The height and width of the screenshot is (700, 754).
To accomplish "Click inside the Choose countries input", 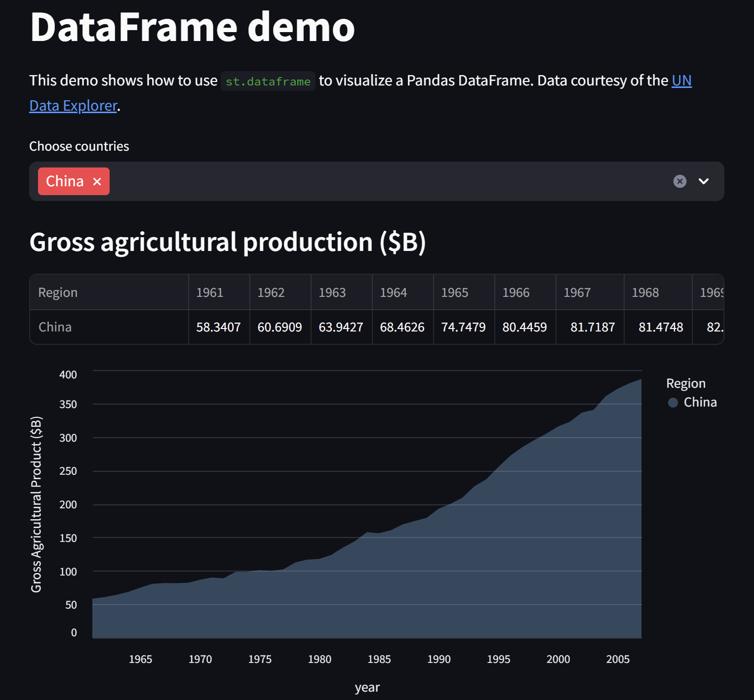I will click(x=385, y=181).
